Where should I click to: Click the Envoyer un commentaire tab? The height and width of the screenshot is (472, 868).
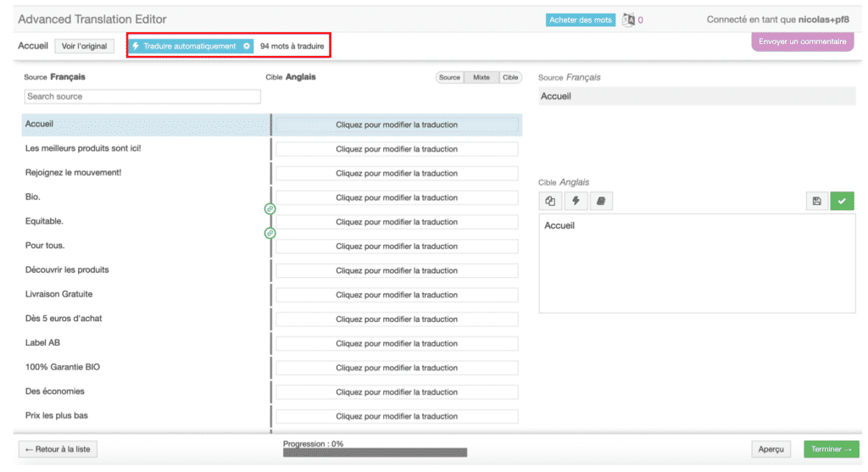pos(802,42)
